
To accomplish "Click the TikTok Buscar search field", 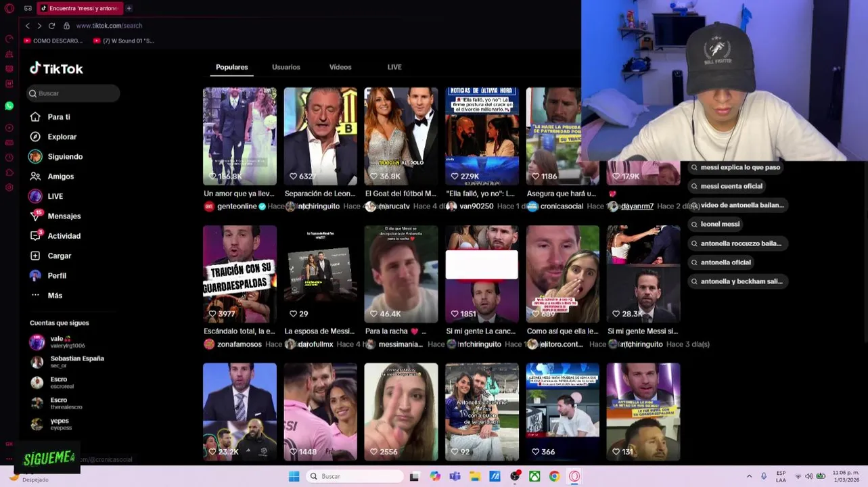I will [x=73, y=93].
